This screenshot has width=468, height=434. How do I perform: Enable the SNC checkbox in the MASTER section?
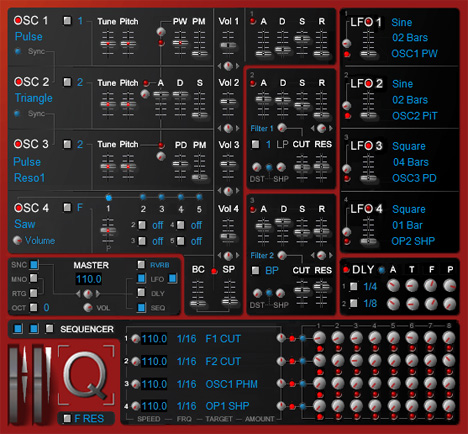pyautogui.click(x=34, y=265)
